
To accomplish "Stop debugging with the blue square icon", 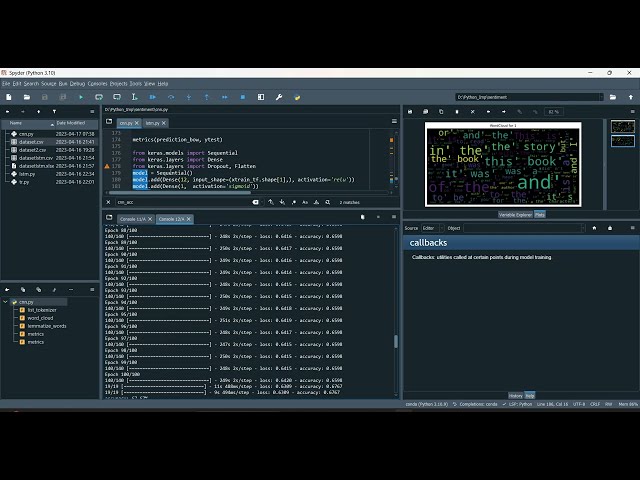I will (243, 97).
